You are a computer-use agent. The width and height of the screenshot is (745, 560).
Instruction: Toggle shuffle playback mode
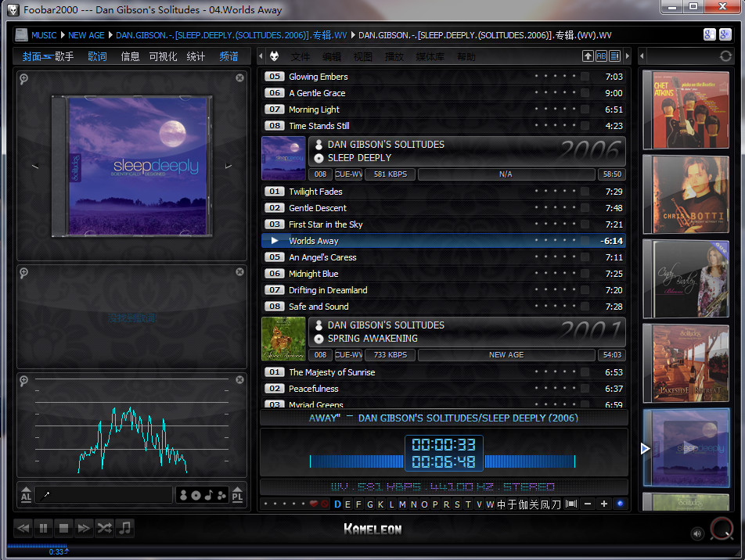click(x=105, y=528)
